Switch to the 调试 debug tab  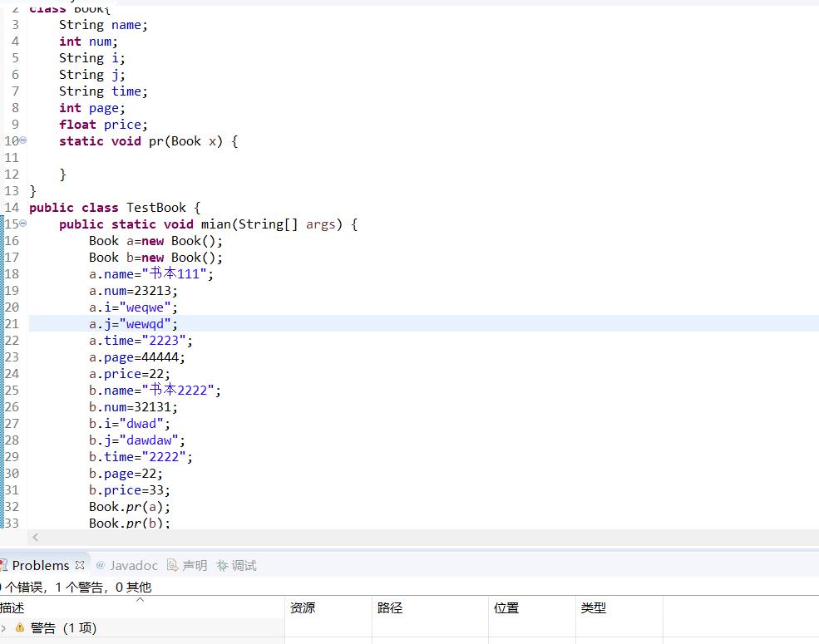[x=244, y=565]
